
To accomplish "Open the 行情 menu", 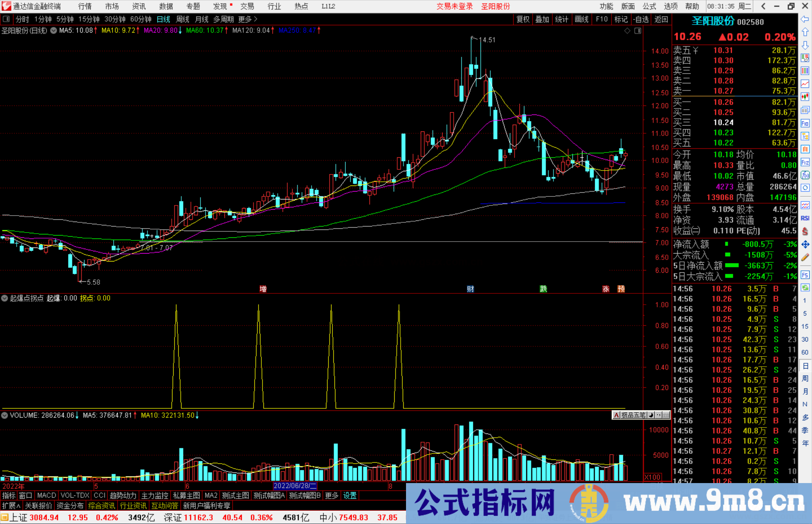I will coord(85,6).
